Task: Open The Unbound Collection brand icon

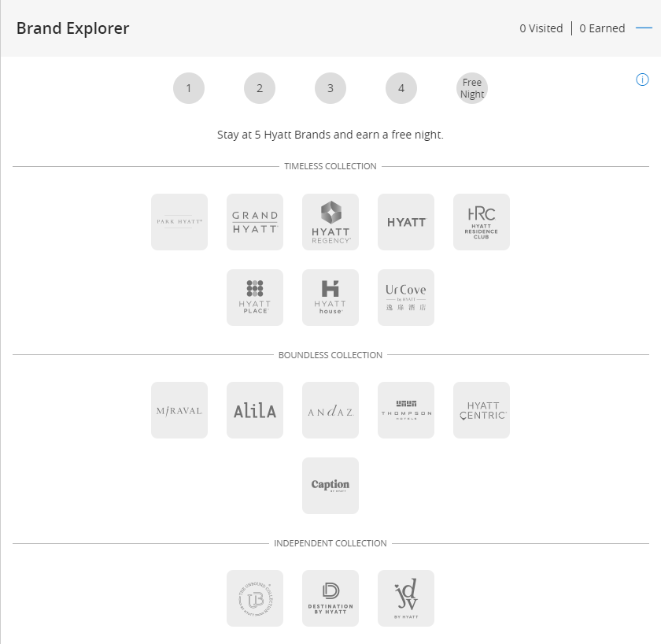Action: (x=255, y=598)
